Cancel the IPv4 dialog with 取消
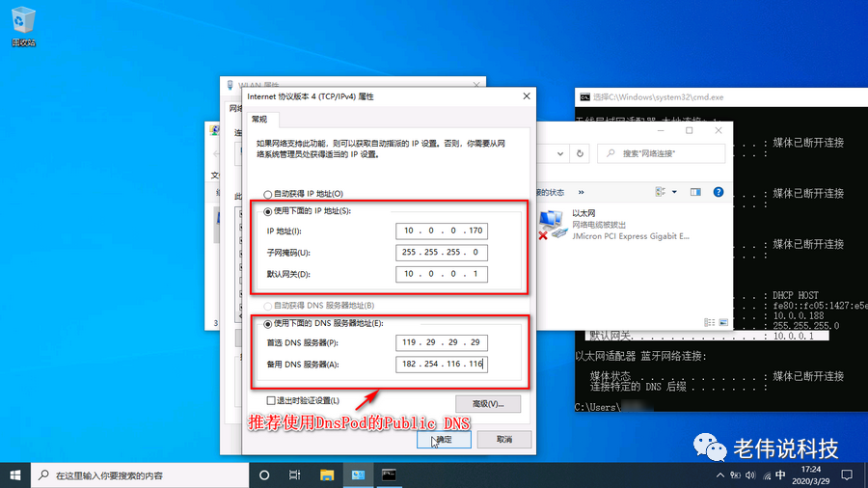Viewport: 868px width, 488px height. pos(504,440)
